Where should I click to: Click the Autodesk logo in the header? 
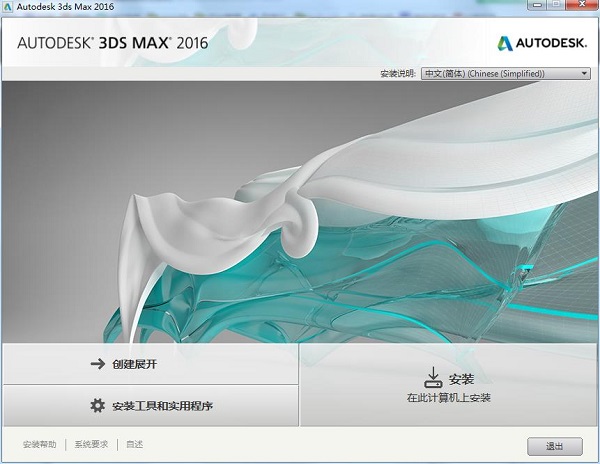point(543,42)
